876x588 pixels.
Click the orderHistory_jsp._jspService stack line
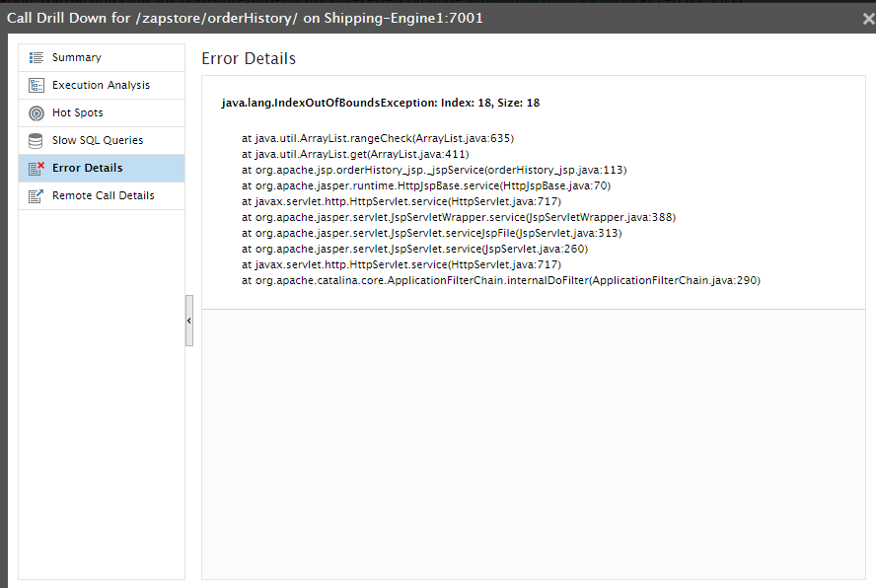tap(434, 170)
